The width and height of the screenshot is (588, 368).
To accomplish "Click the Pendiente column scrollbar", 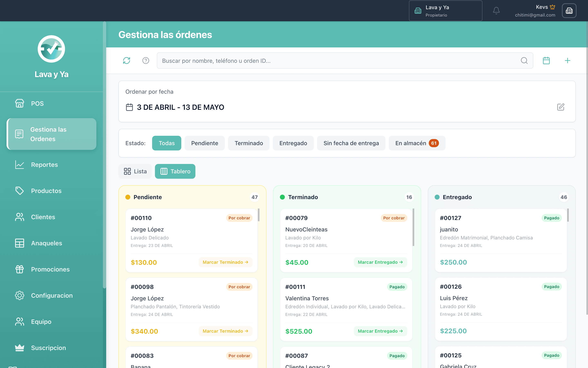I will click(x=259, y=215).
